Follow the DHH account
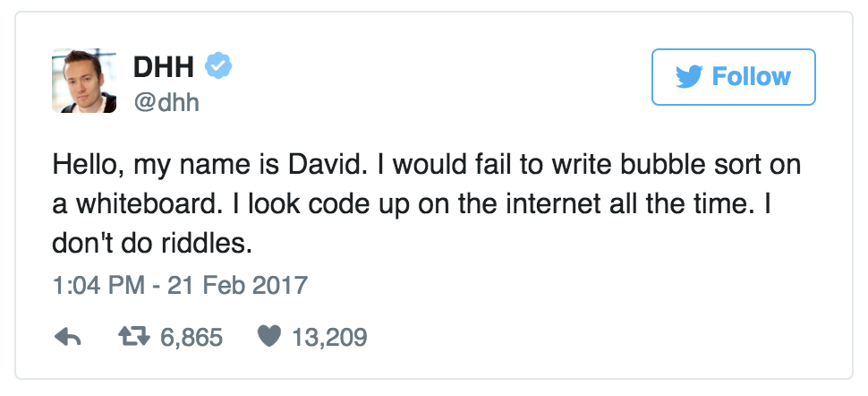 tap(734, 76)
